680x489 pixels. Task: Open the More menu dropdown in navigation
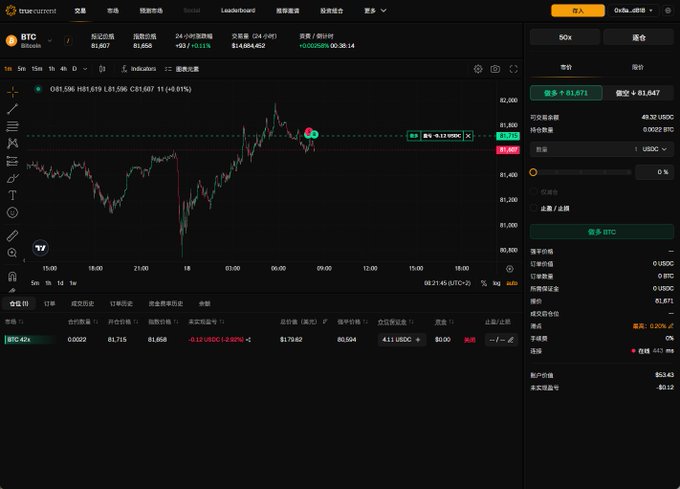pos(375,10)
